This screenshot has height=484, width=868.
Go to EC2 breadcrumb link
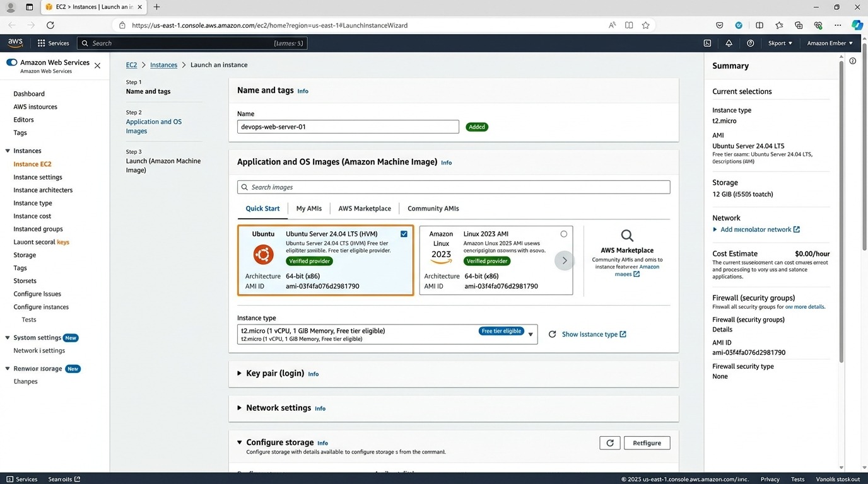pos(131,65)
